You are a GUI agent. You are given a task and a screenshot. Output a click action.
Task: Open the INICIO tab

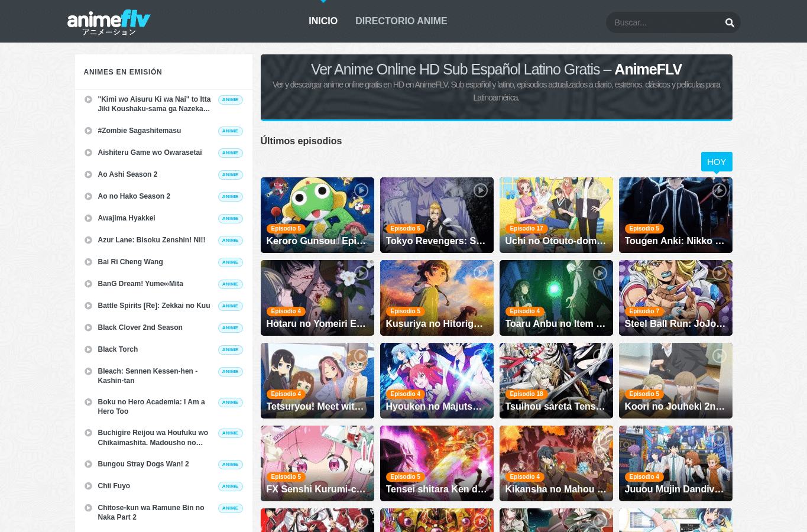coord(323,21)
